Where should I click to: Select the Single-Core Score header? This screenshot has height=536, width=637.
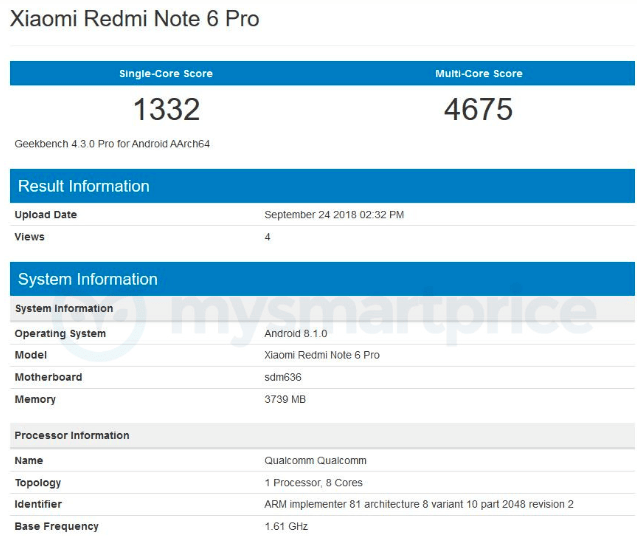pos(166,74)
